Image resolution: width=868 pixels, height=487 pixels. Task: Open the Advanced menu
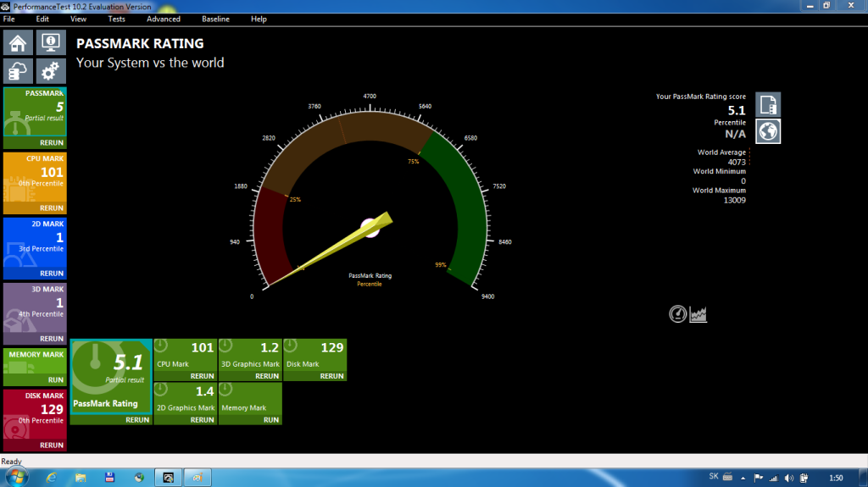(164, 19)
